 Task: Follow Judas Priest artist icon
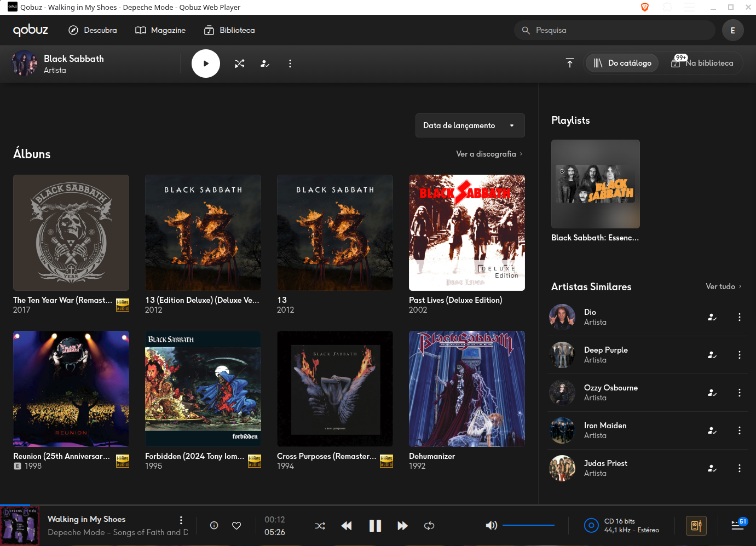712,468
